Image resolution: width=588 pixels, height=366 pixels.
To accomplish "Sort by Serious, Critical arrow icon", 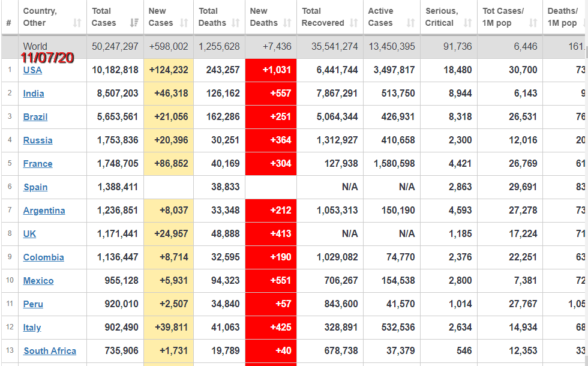I will click(467, 23).
